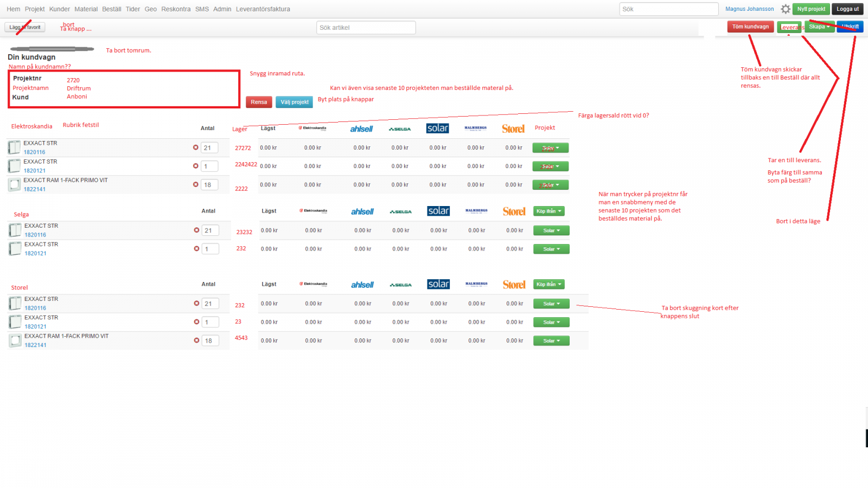
Task: Click the Storel logo in Storel section header
Action: click(514, 285)
